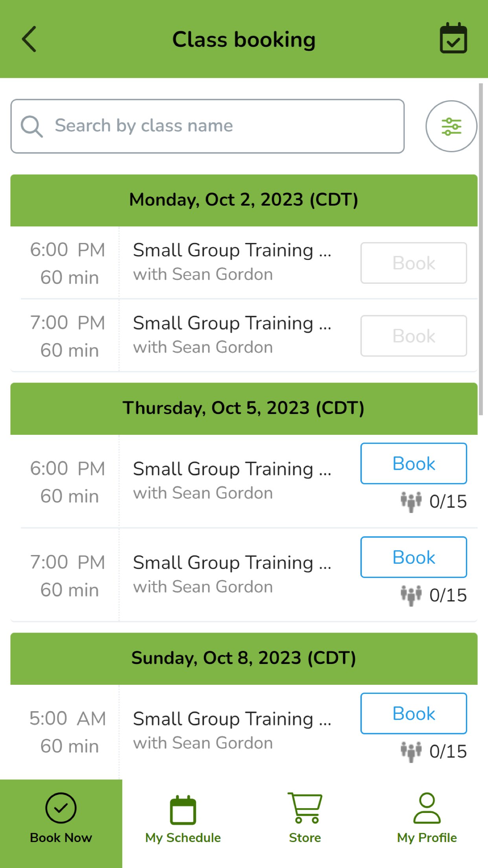
Task: Tap the Book Now checkmark icon
Action: 61,808
